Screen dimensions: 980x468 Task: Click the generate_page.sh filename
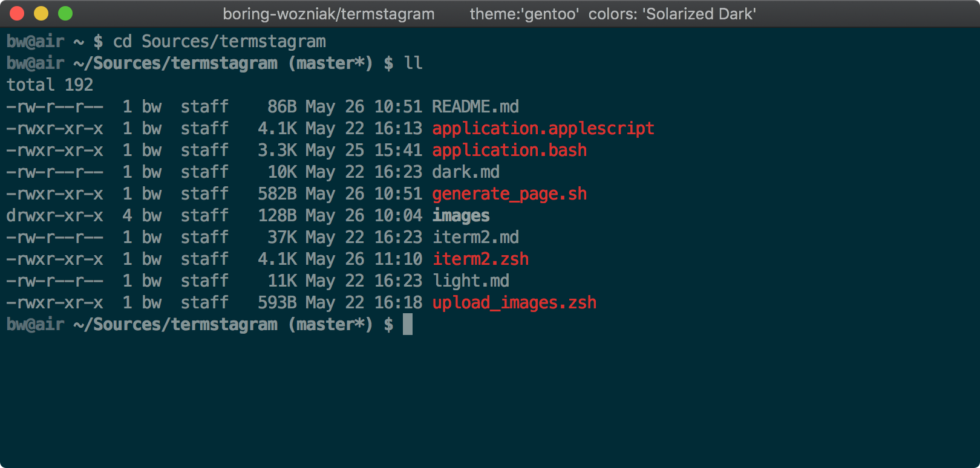[509, 194]
